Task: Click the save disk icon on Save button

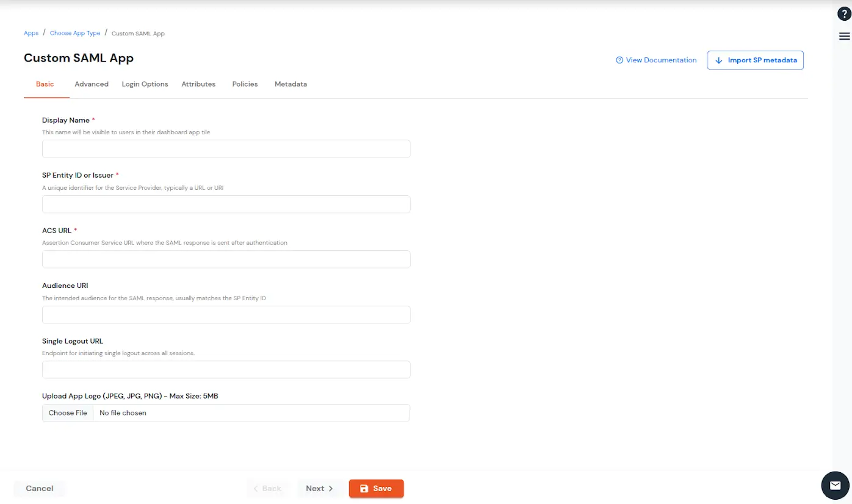Action: (365, 488)
